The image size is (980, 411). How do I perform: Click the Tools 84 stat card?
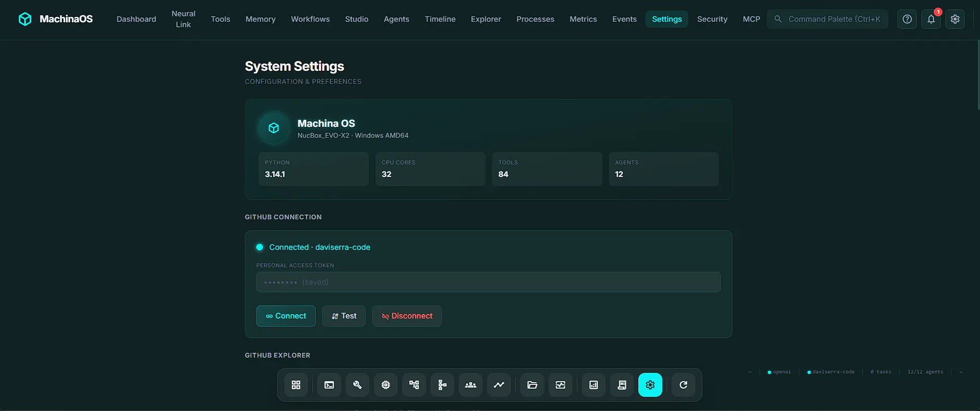(547, 169)
